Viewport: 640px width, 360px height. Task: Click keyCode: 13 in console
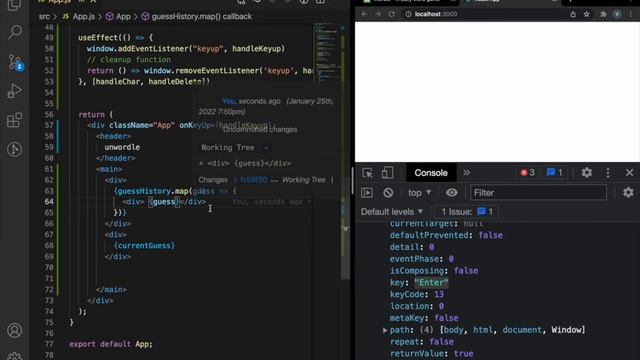417,294
